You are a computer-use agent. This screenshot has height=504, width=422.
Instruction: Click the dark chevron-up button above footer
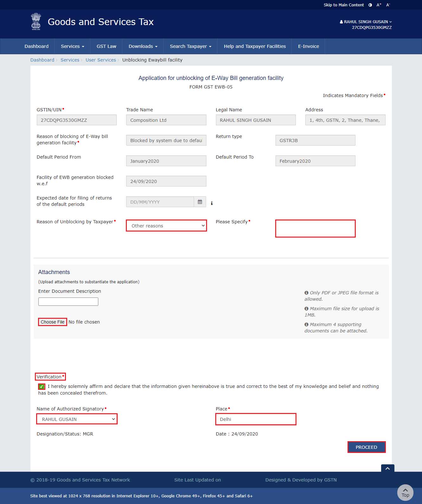(x=387, y=468)
